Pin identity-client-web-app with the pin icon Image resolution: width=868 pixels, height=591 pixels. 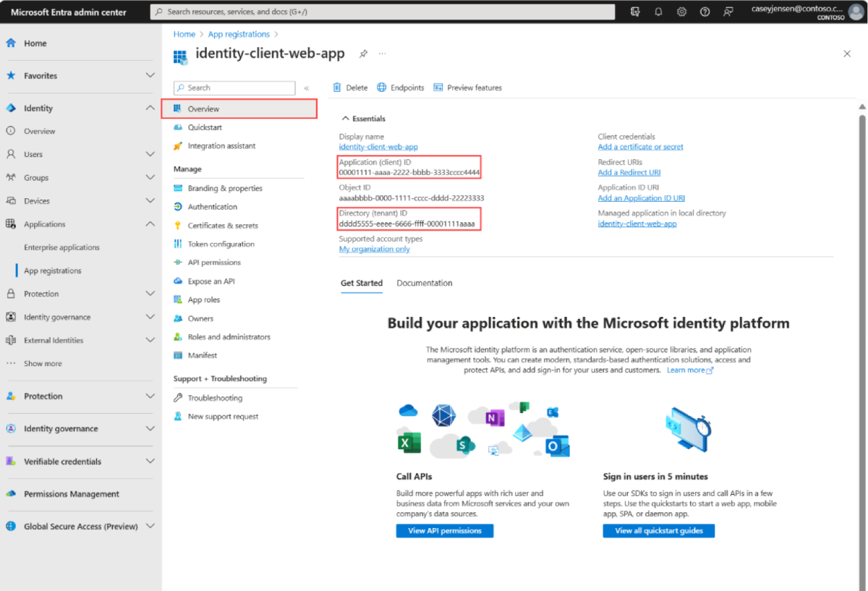364,54
